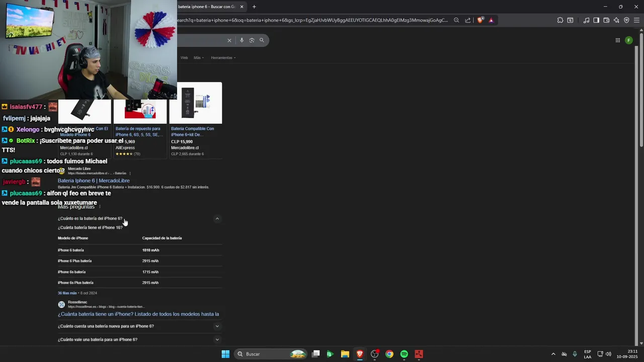This screenshot has width=644, height=362.
Task: Open the ESP LAA language switcher
Action: point(588,354)
